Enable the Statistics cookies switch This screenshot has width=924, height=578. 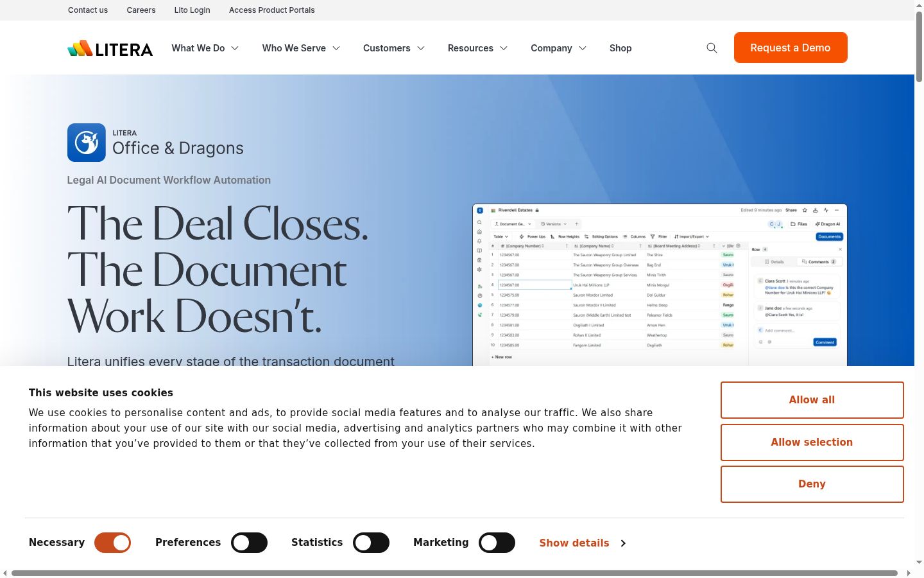pyautogui.click(x=371, y=543)
